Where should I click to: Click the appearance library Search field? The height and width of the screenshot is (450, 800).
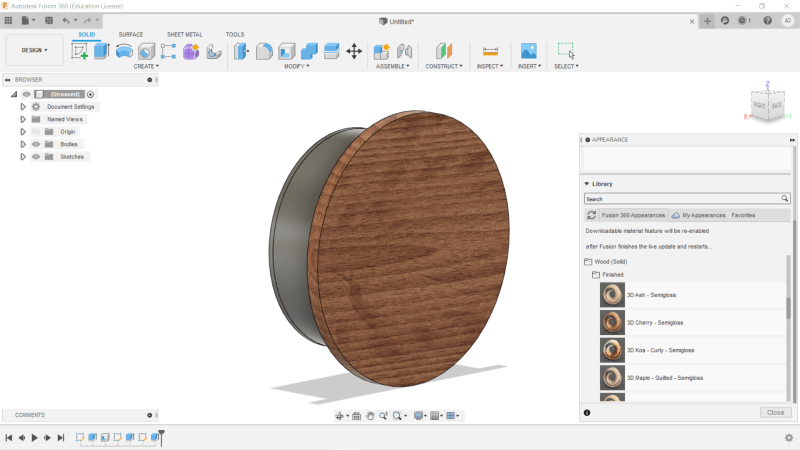pyautogui.click(x=682, y=199)
